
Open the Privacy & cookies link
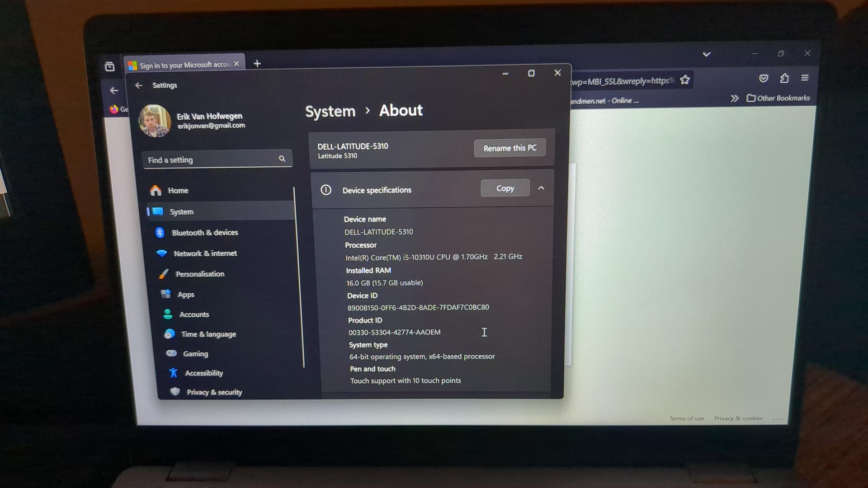tap(738, 418)
